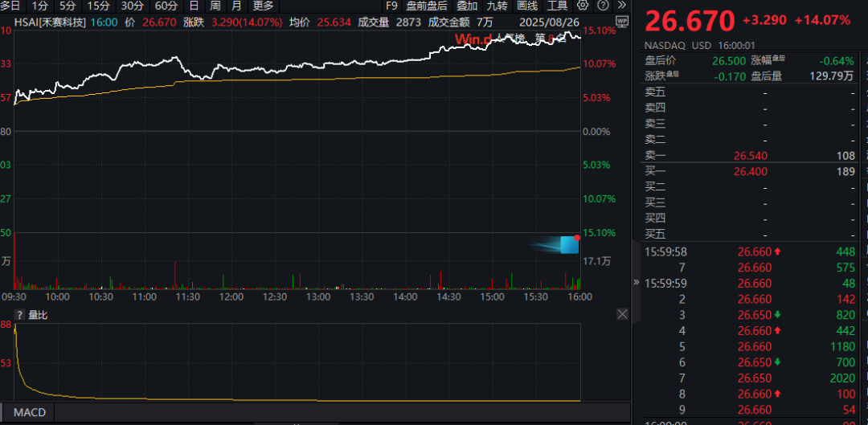
Task: Click the question mark help icon beside 量比
Action: coord(20,315)
